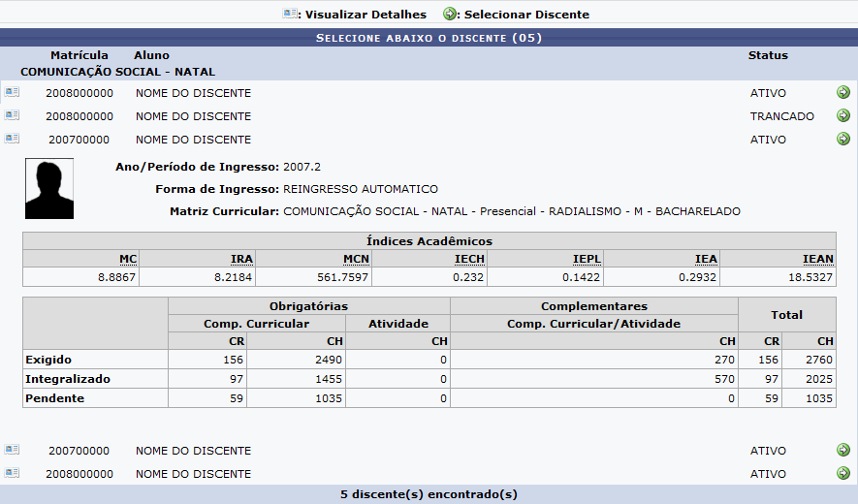Click the Selecionar Discente legend icon
858x504 pixels.
(x=450, y=14)
